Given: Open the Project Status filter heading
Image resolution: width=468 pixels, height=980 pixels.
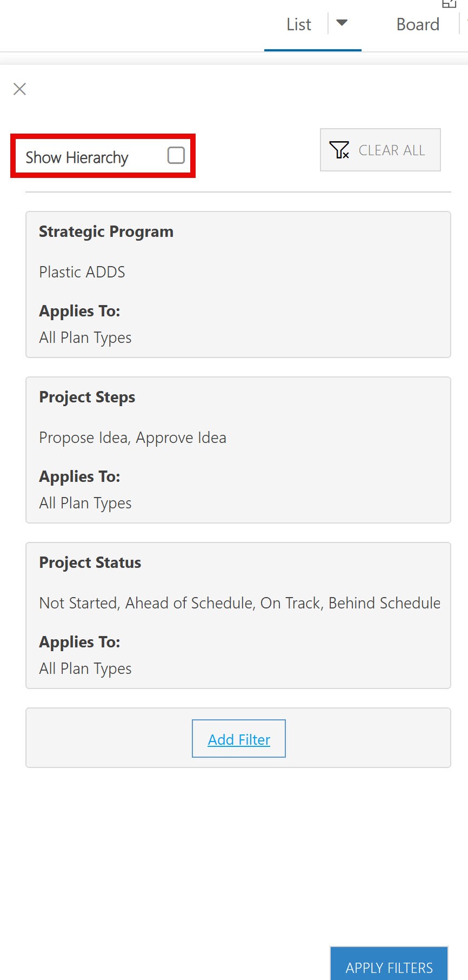Looking at the screenshot, I should [90, 562].
